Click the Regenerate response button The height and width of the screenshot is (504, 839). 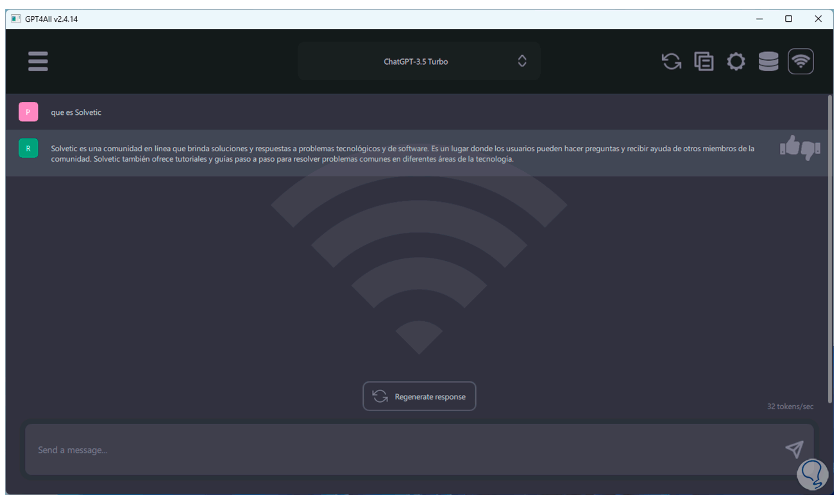pyautogui.click(x=419, y=396)
